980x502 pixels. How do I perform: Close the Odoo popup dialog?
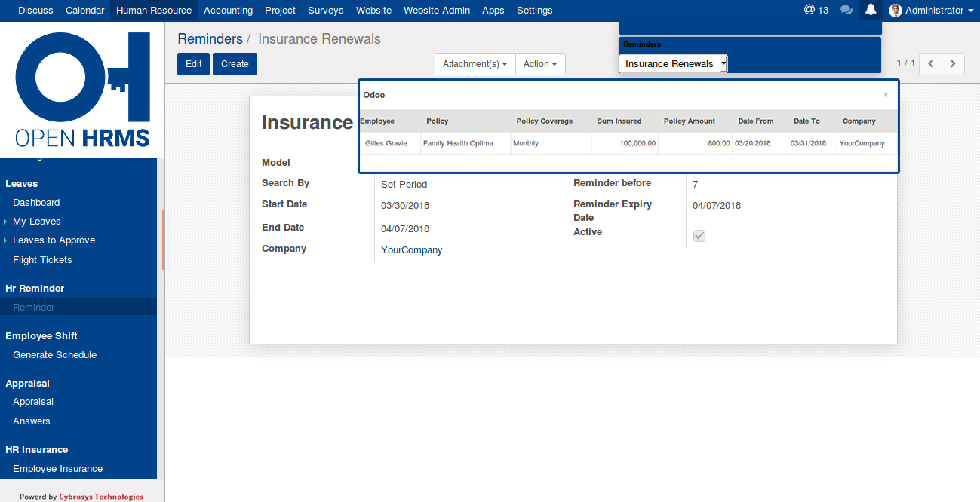pos(886,95)
